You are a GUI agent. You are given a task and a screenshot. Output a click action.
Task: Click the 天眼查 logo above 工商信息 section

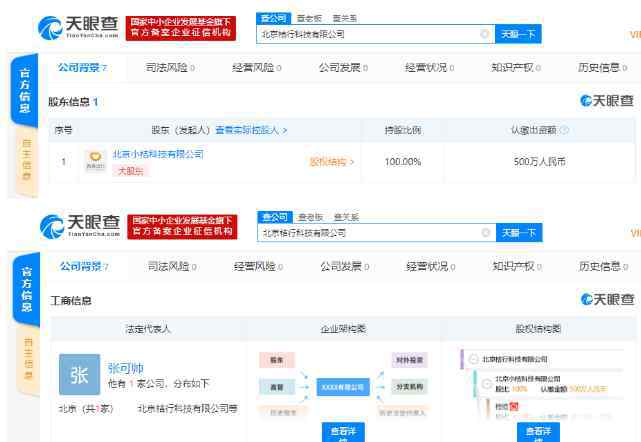pyautogui.click(x=80, y=227)
